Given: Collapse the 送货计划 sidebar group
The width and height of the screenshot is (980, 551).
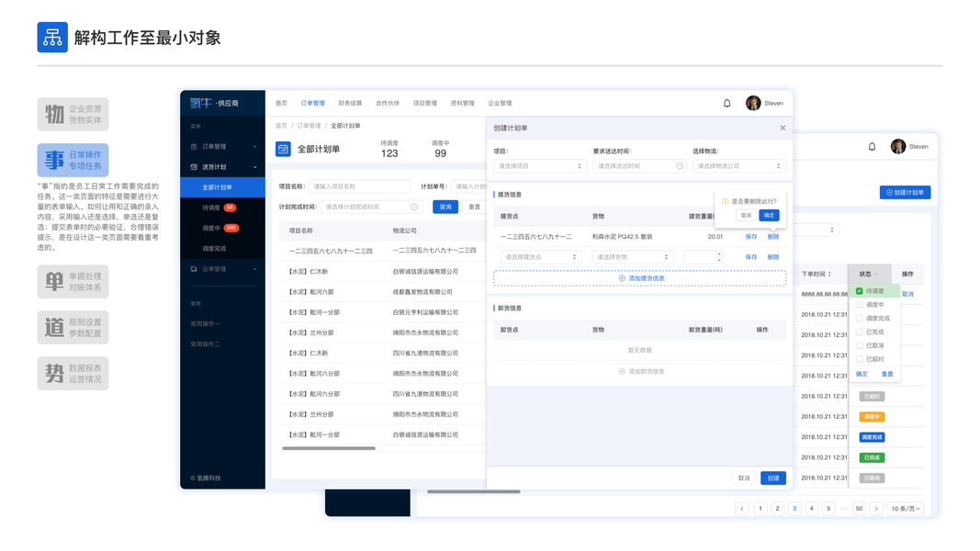Looking at the screenshot, I should pos(255,167).
